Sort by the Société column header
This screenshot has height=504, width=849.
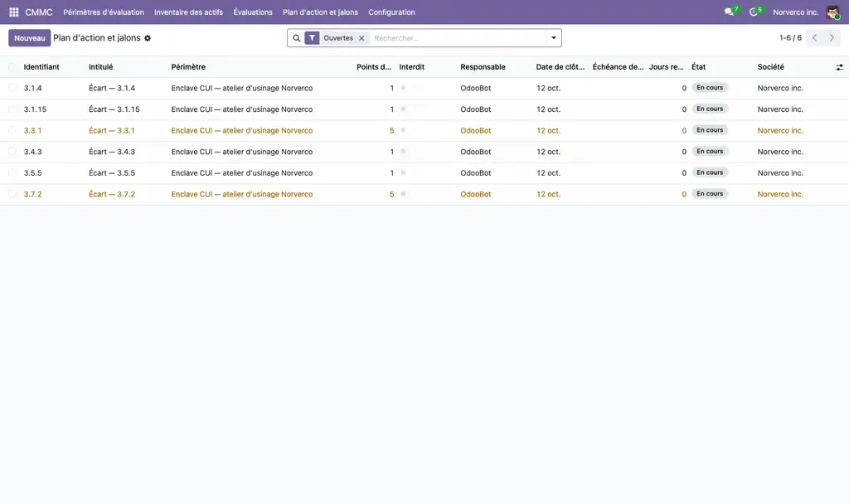(x=771, y=67)
